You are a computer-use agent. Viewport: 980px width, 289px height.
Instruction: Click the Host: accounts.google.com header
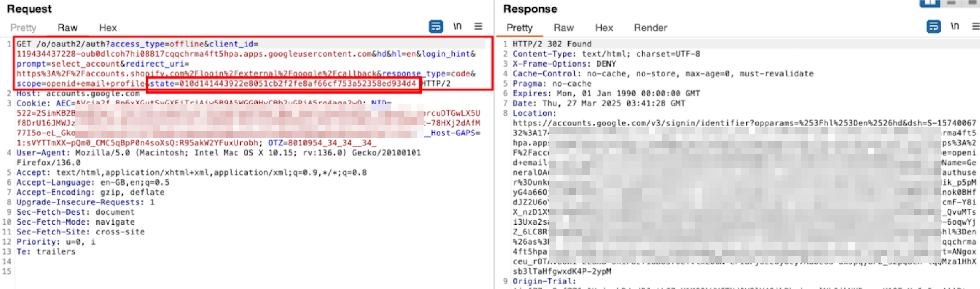[x=78, y=94]
